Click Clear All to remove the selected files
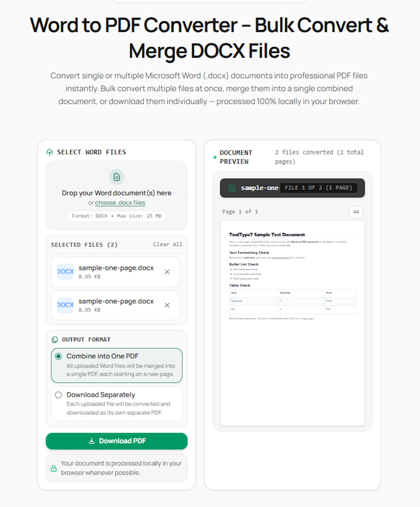420x507 pixels. pyautogui.click(x=167, y=244)
